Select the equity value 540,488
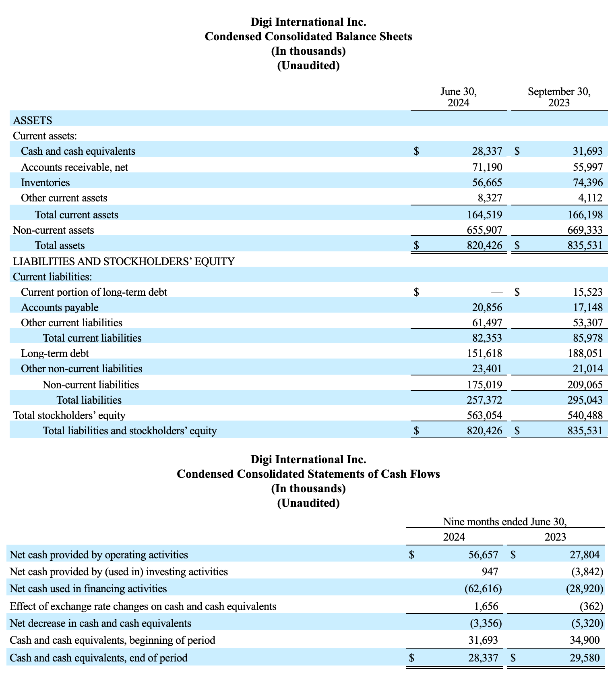 click(585, 415)
